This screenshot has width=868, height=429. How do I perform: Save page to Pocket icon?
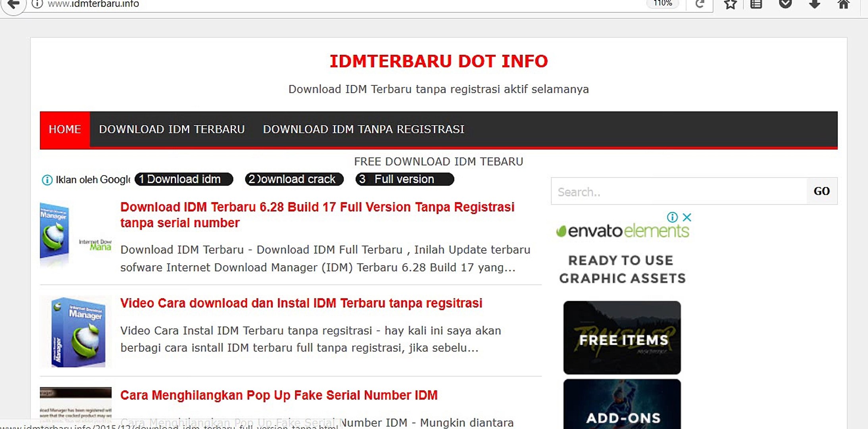(785, 4)
